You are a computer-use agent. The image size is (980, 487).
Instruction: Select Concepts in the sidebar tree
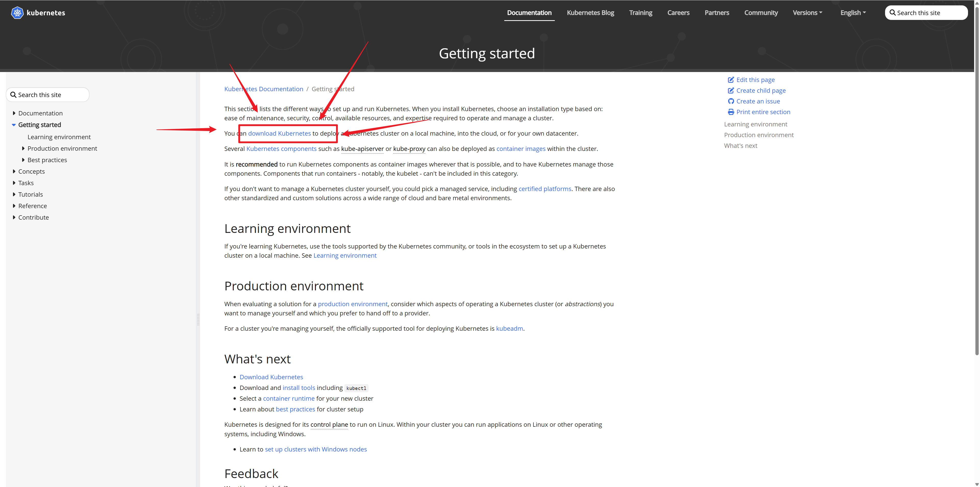(32, 171)
